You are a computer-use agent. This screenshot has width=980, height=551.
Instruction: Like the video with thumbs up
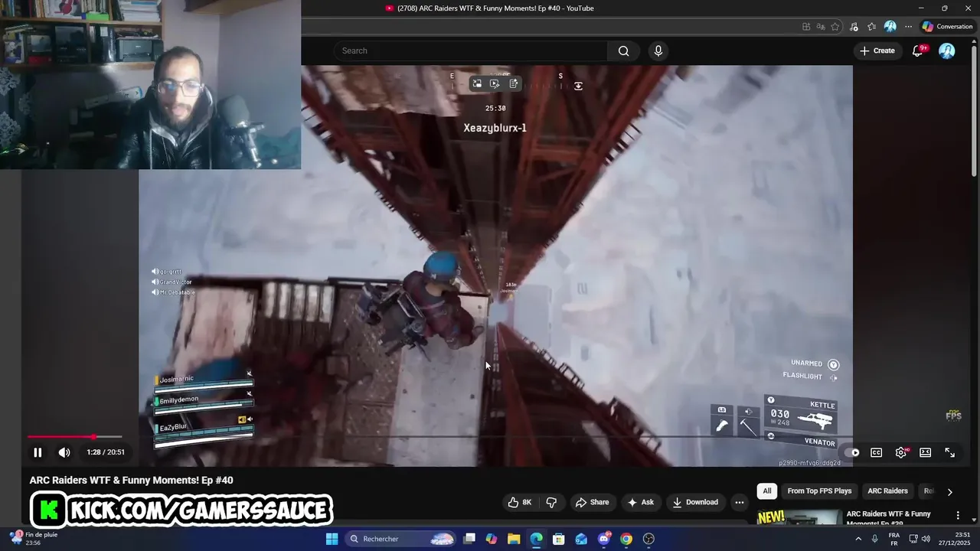[x=520, y=502]
